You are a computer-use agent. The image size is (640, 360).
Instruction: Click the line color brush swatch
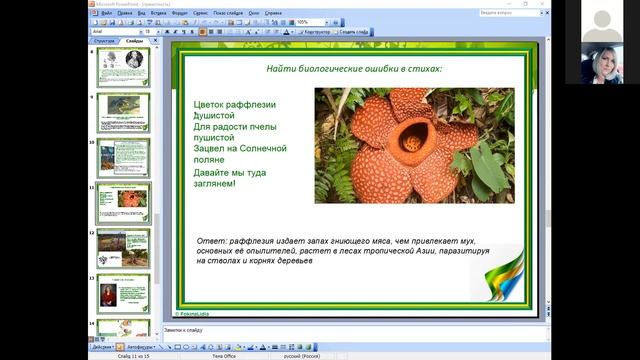click(250, 347)
